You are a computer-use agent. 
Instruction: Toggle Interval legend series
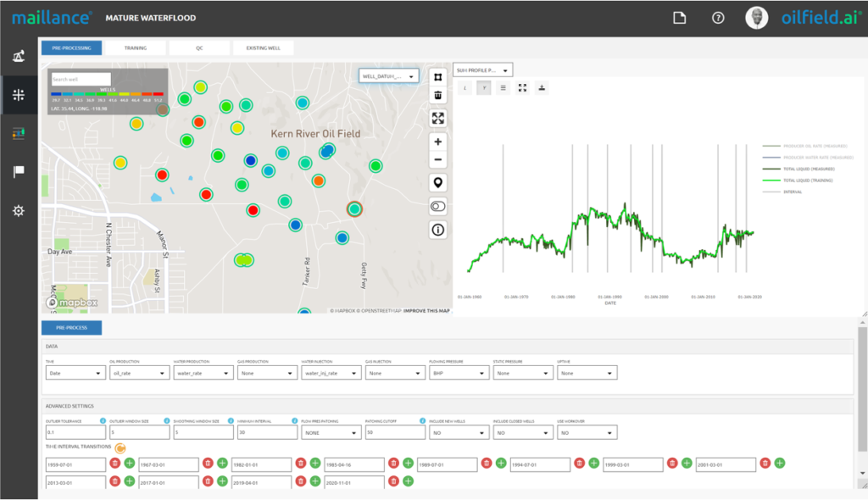(782, 192)
